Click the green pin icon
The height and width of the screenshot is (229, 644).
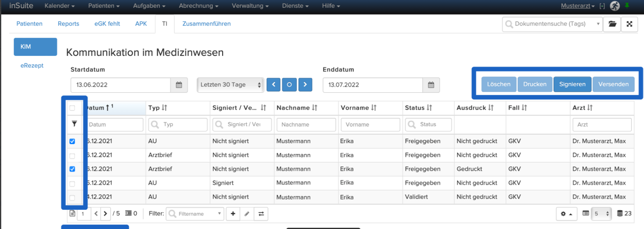tap(627, 5)
